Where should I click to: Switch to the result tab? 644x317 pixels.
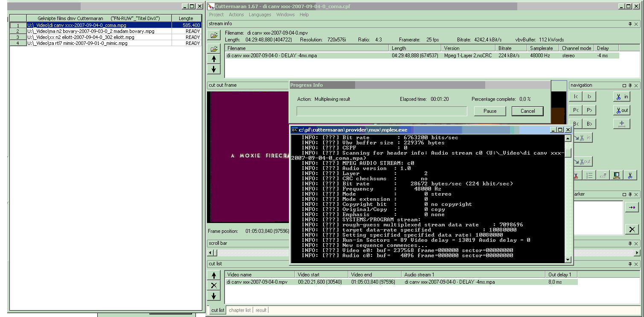tap(261, 310)
